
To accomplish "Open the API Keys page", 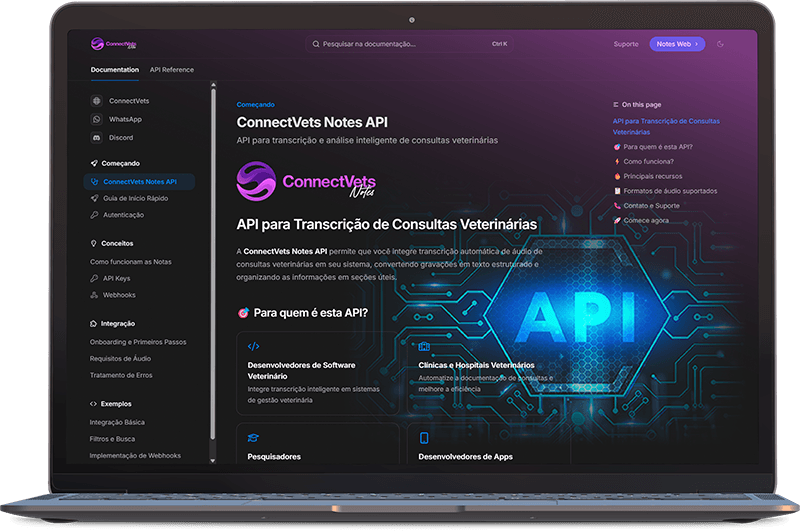I will (116, 279).
